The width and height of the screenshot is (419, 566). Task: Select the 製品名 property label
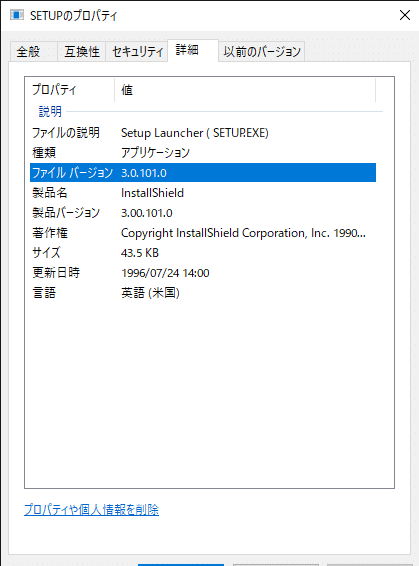pos(49,193)
